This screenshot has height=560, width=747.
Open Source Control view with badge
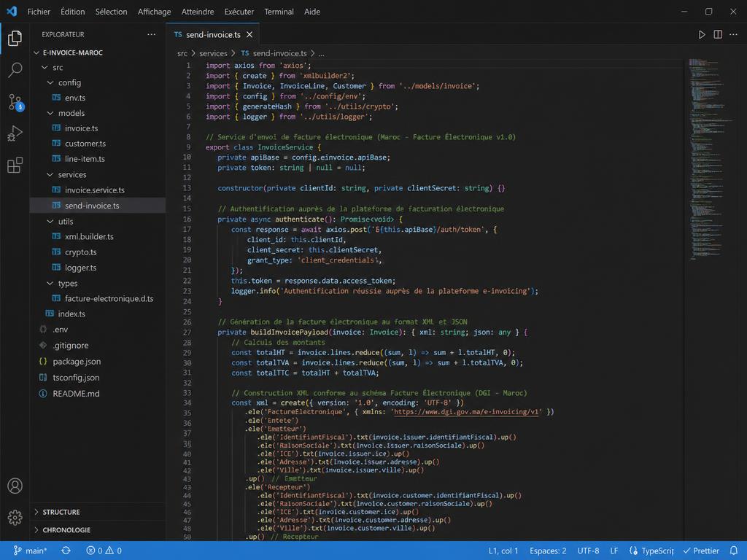click(15, 102)
